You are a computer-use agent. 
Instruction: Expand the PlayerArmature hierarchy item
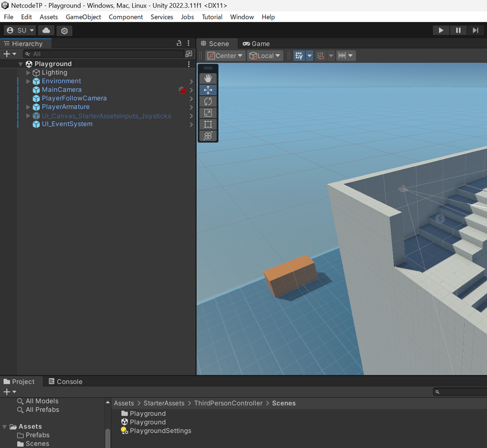click(x=28, y=107)
